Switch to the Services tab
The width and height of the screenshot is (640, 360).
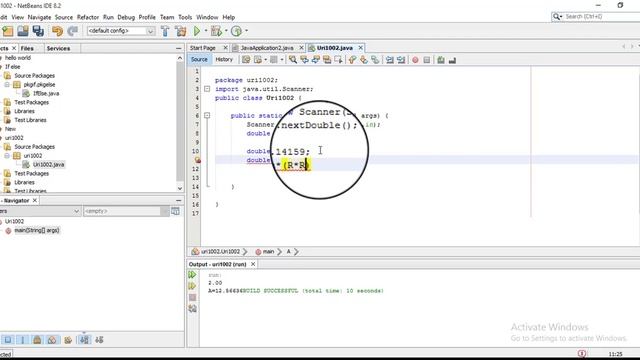(x=58, y=48)
